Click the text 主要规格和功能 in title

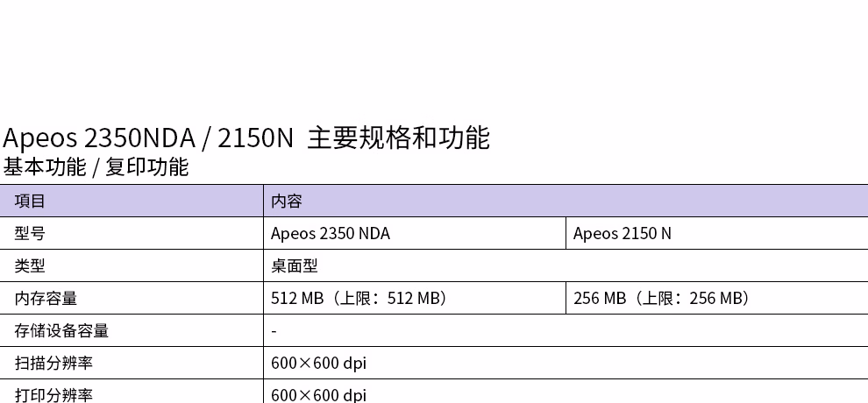pos(399,138)
